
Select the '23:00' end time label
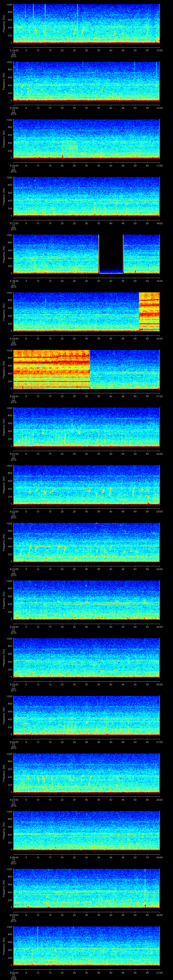click(x=159, y=511)
